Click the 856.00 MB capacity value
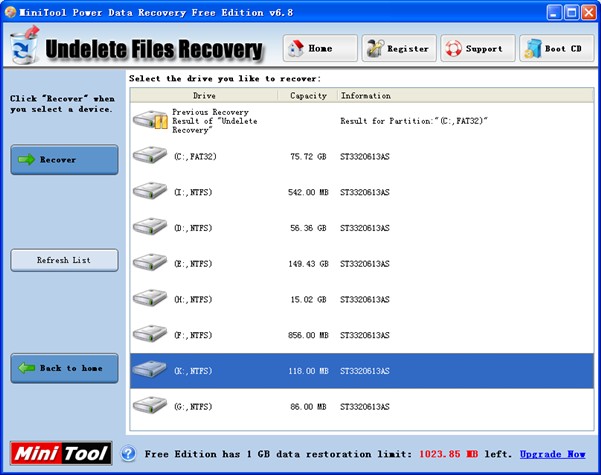 [308, 335]
